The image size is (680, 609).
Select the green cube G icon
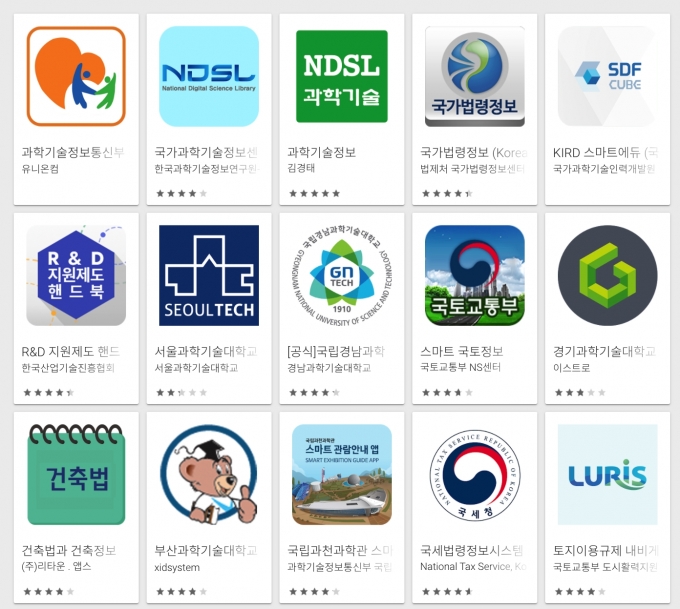tap(608, 275)
